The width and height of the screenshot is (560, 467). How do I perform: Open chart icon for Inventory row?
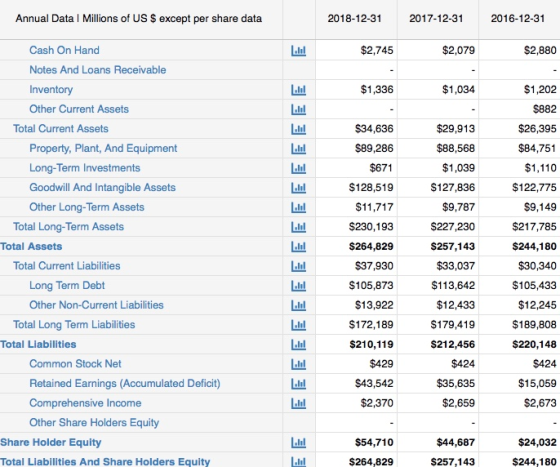[x=299, y=90]
